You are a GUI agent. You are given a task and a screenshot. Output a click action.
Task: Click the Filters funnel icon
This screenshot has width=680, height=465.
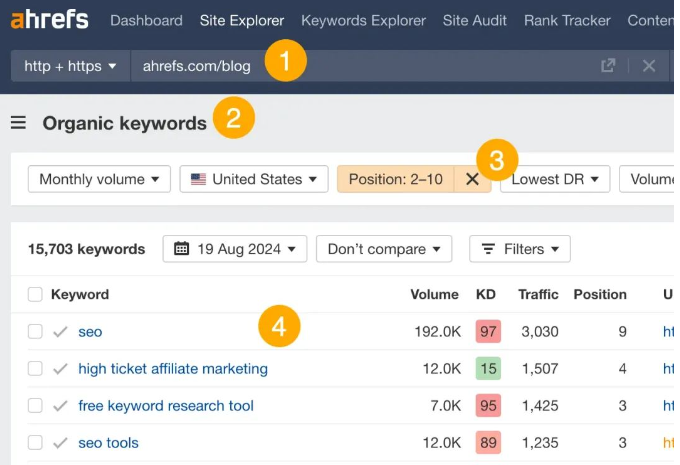pyautogui.click(x=488, y=249)
